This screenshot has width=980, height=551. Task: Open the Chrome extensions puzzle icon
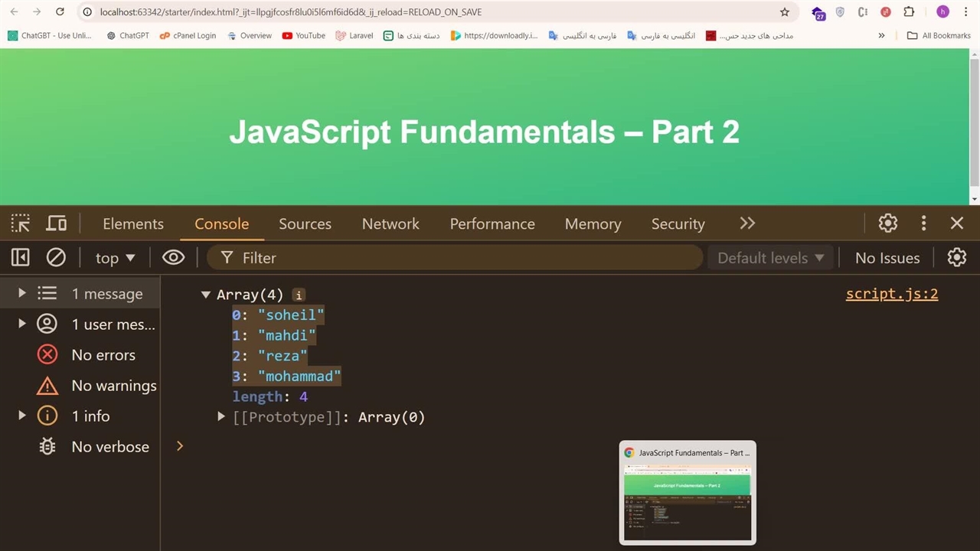click(909, 12)
